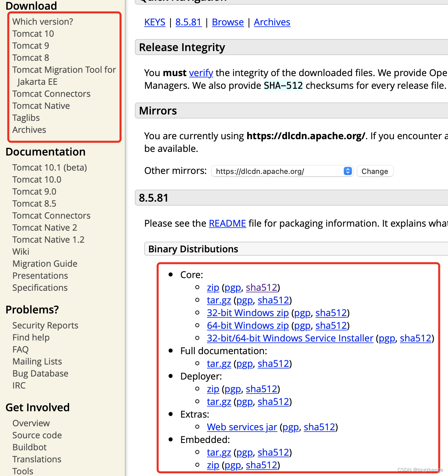This screenshot has height=476, width=448.
Task: Open the Browse link
Action: tap(228, 22)
